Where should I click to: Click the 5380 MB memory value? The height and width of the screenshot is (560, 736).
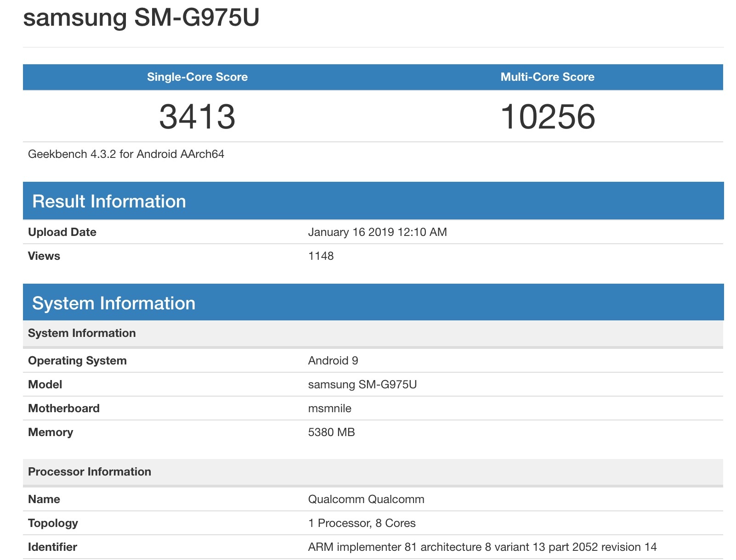coord(331,432)
